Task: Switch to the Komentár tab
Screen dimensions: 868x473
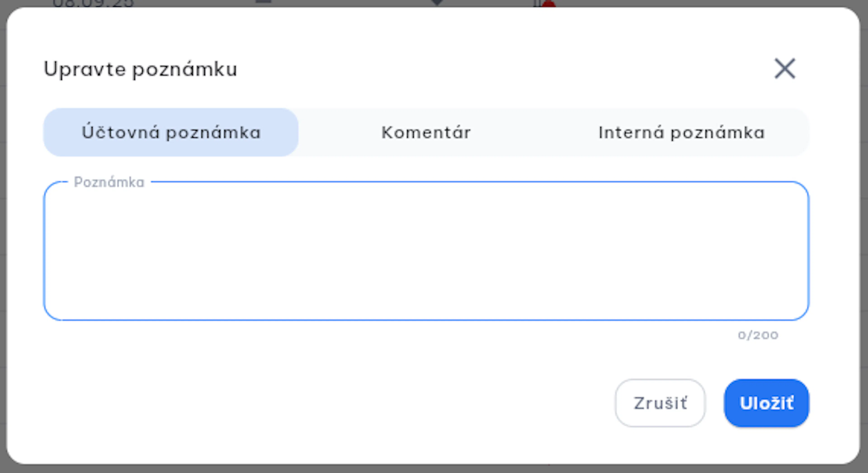Action: pyautogui.click(x=426, y=132)
